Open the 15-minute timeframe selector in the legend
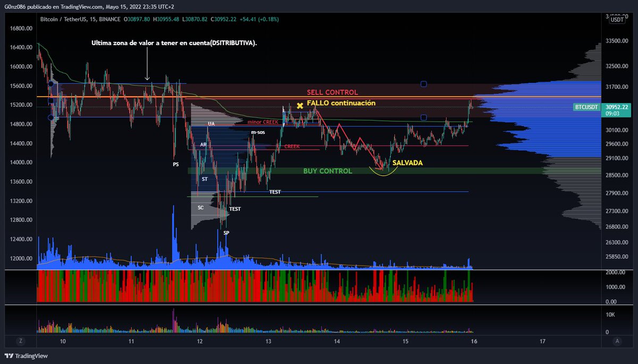Image resolution: width=638 pixels, height=364 pixels. click(93, 19)
